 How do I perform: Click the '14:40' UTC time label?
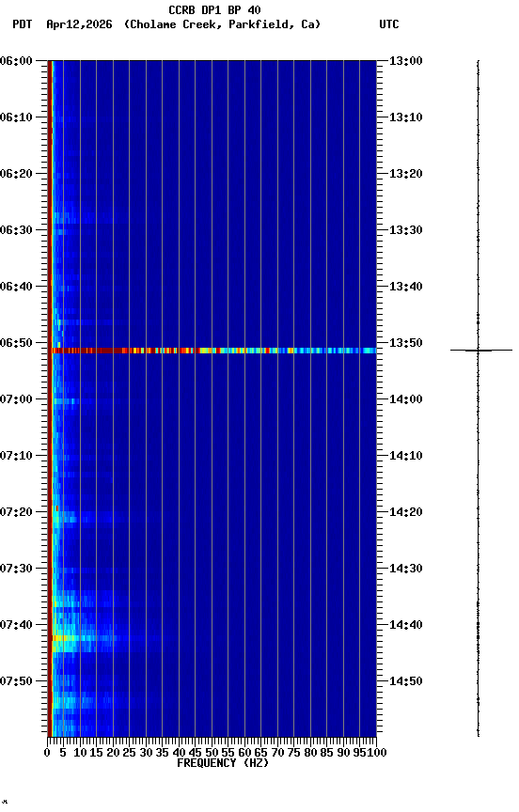pyautogui.click(x=406, y=625)
